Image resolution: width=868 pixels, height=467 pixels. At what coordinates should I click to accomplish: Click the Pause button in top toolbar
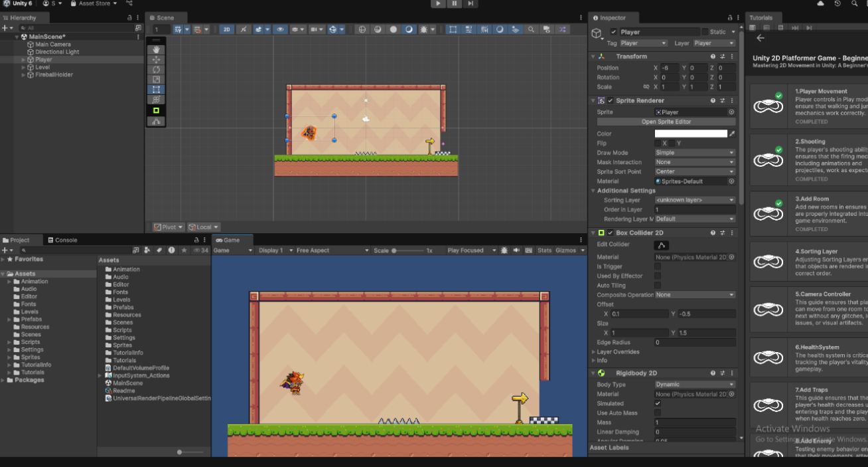point(454,4)
